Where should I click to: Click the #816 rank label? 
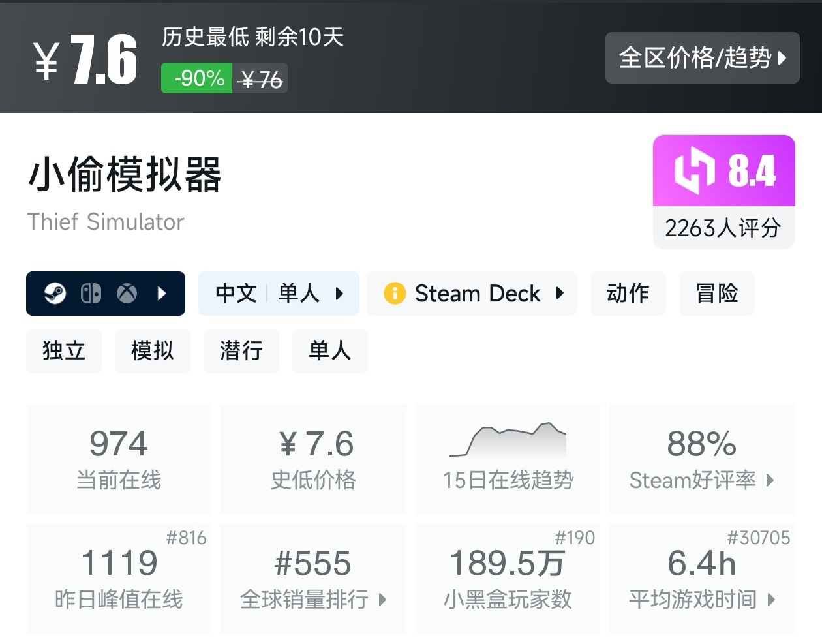click(186, 538)
